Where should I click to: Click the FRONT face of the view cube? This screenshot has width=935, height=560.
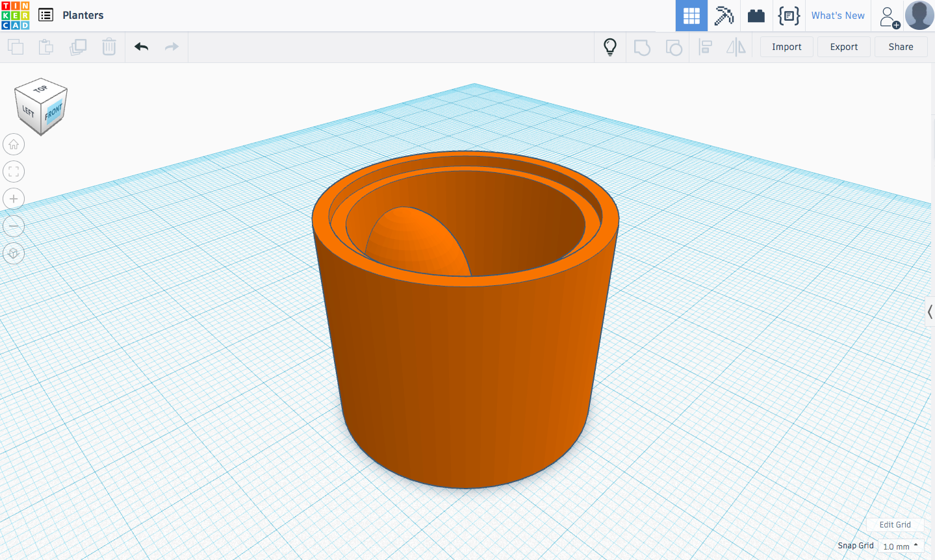pyautogui.click(x=54, y=112)
